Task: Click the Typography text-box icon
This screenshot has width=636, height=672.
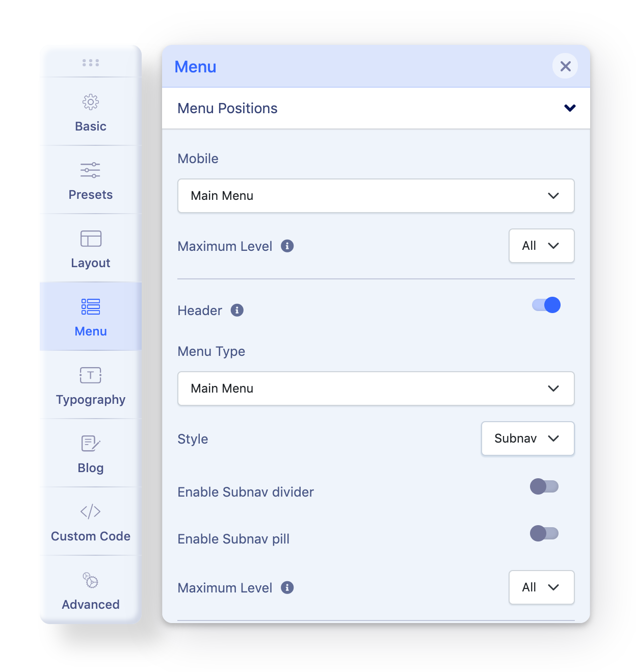Action: (91, 375)
